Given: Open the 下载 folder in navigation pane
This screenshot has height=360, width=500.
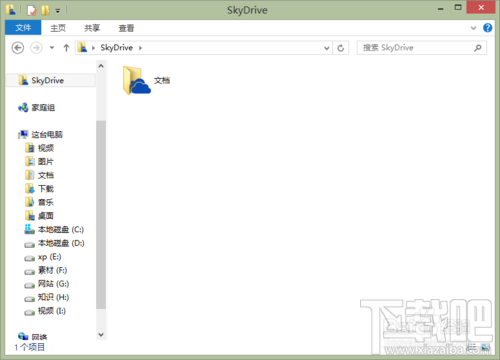Looking at the screenshot, I should click(x=46, y=189).
